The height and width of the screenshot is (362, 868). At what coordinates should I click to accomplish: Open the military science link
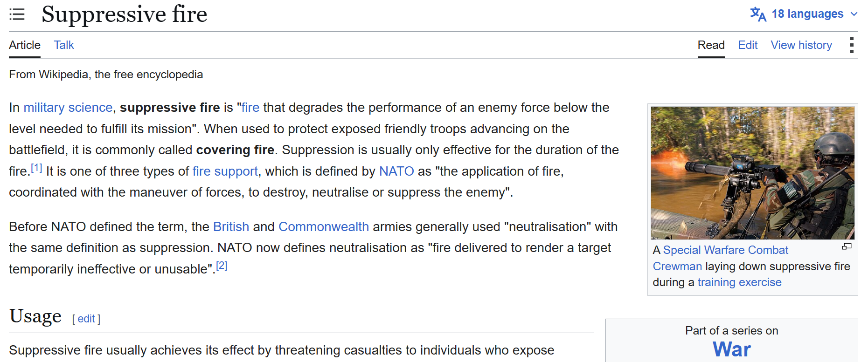68,108
